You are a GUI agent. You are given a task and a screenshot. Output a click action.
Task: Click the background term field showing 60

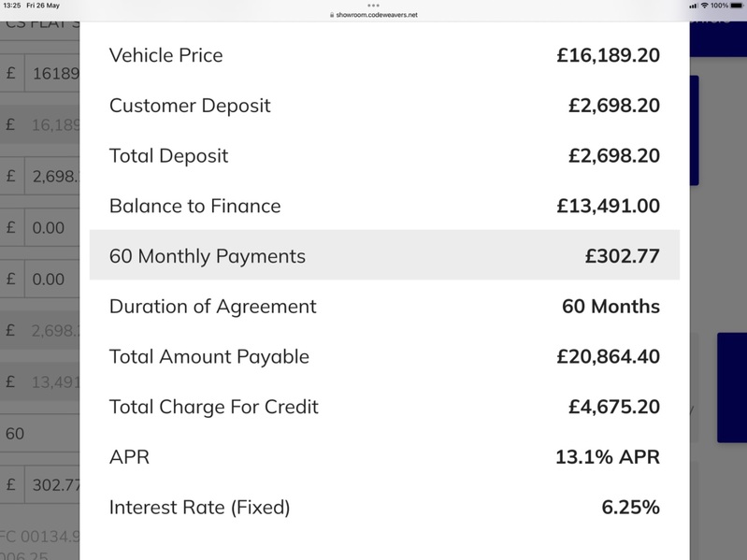pos(39,434)
